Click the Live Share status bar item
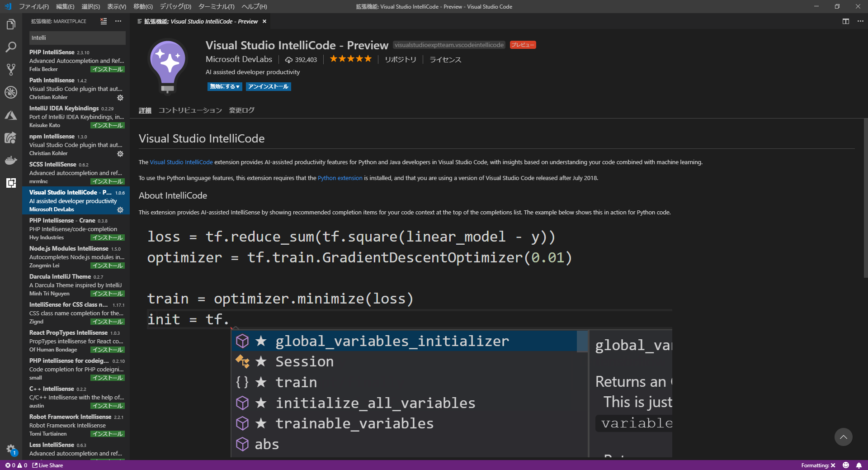868x470 pixels. point(47,465)
